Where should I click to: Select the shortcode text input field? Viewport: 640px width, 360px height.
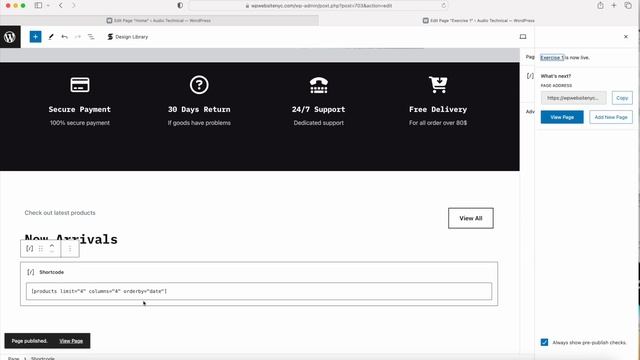pos(259,291)
